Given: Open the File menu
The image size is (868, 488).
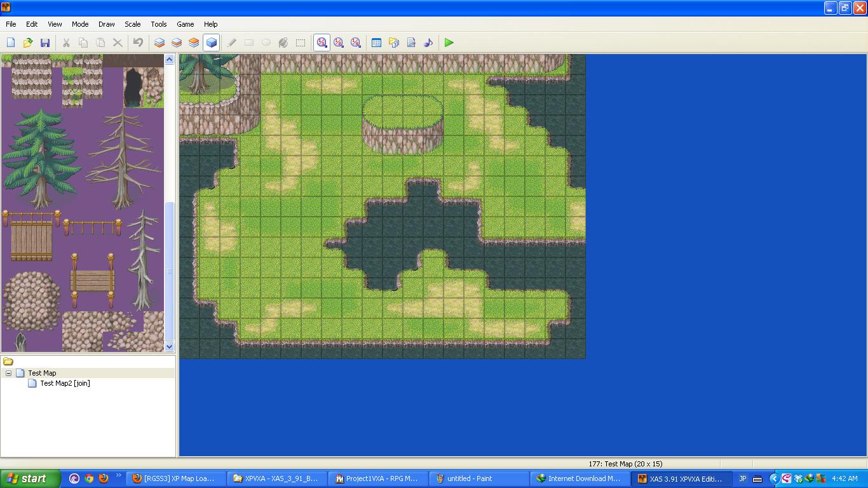Looking at the screenshot, I should [11, 24].
